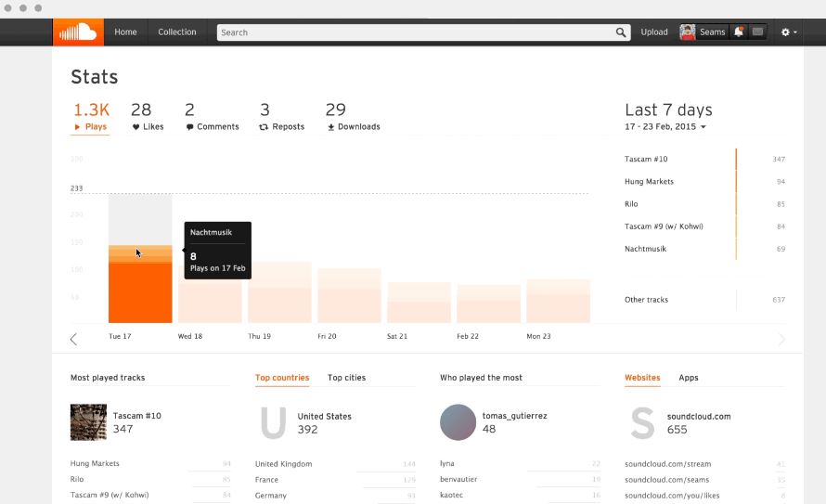Open the settings gear dropdown
This screenshot has height=504, width=826.
click(x=789, y=32)
